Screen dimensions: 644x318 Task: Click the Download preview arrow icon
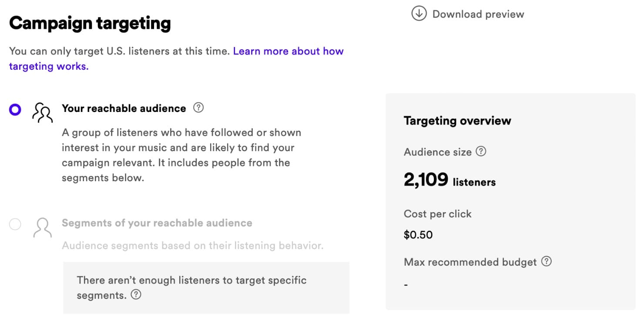419,14
